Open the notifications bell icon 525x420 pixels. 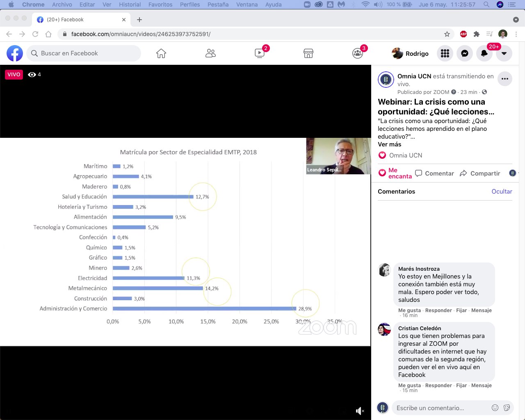(484, 53)
